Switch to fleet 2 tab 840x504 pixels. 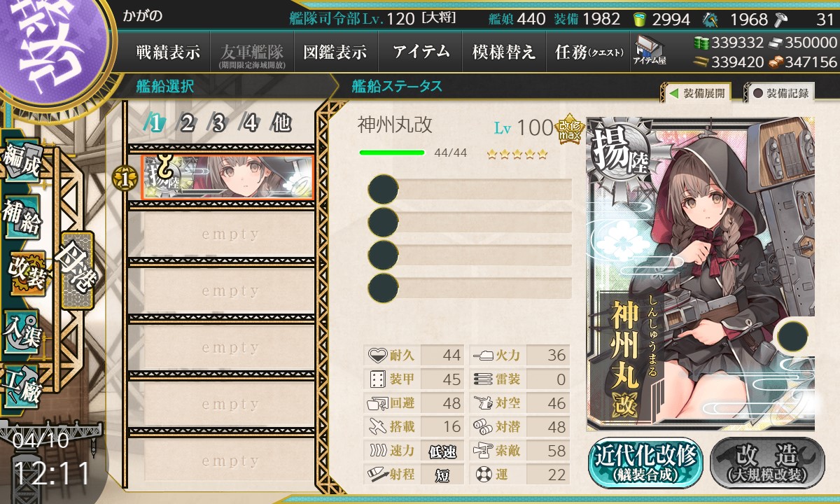click(x=188, y=124)
